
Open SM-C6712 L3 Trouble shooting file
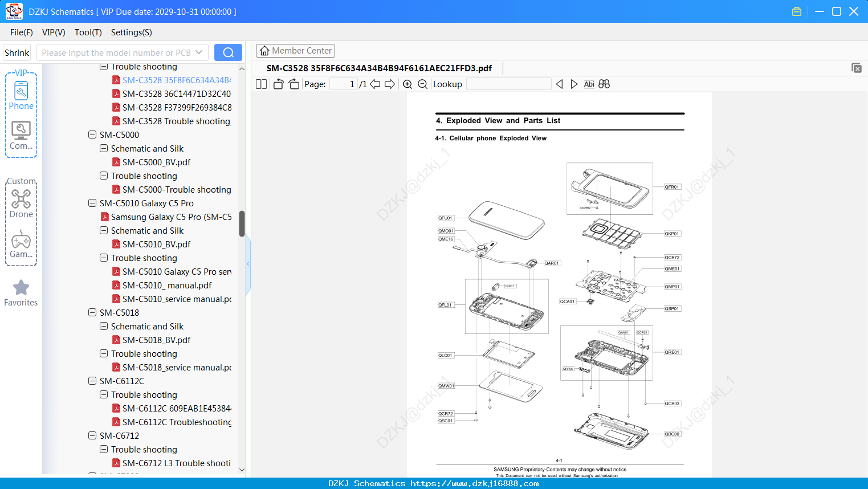point(177,463)
